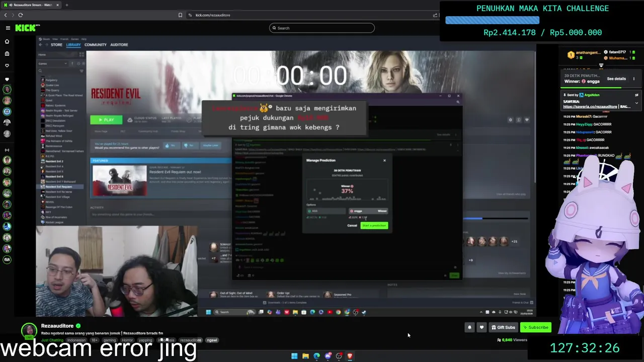Open the saweria.co/rezaauditore link
Screen dimensions: 644x362
click(590, 107)
